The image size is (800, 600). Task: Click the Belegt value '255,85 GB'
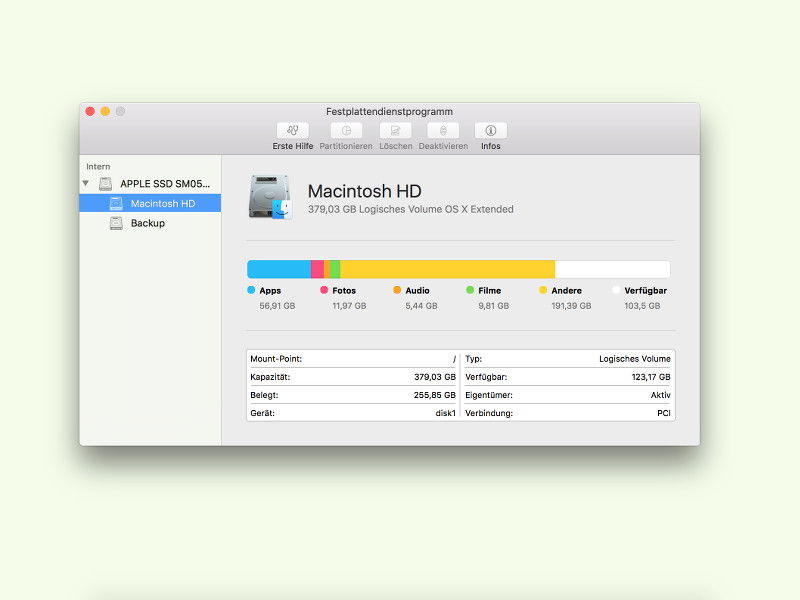tap(435, 395)
